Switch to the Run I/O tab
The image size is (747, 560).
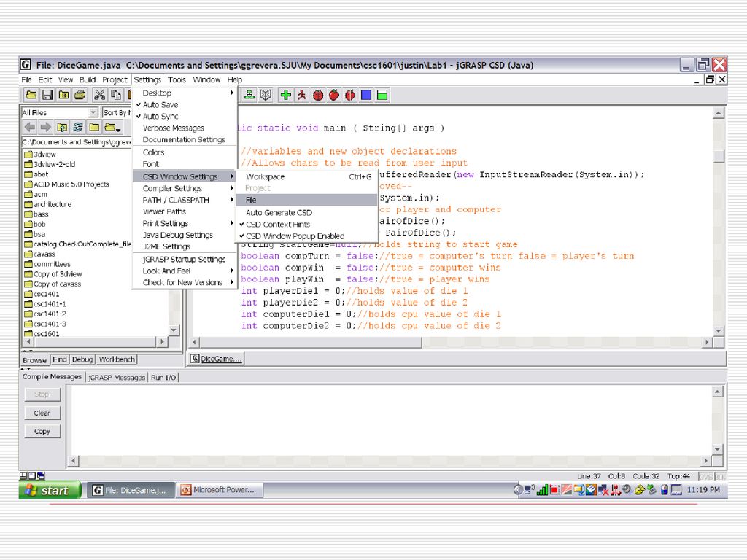point(163,377)
